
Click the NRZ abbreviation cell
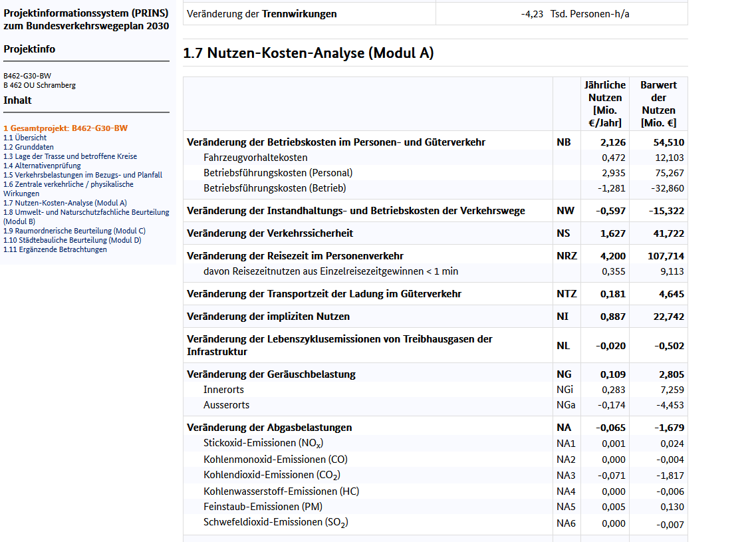point(567,256)
